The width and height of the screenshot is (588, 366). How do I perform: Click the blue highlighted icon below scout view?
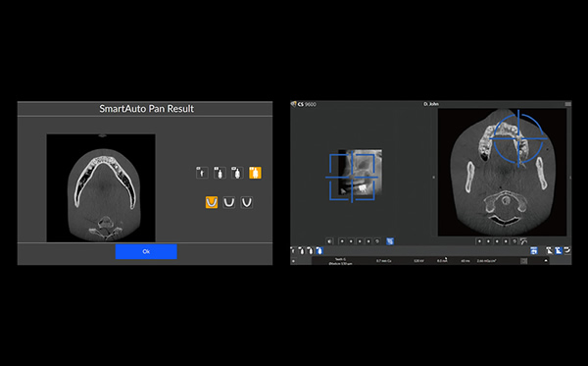390,241
